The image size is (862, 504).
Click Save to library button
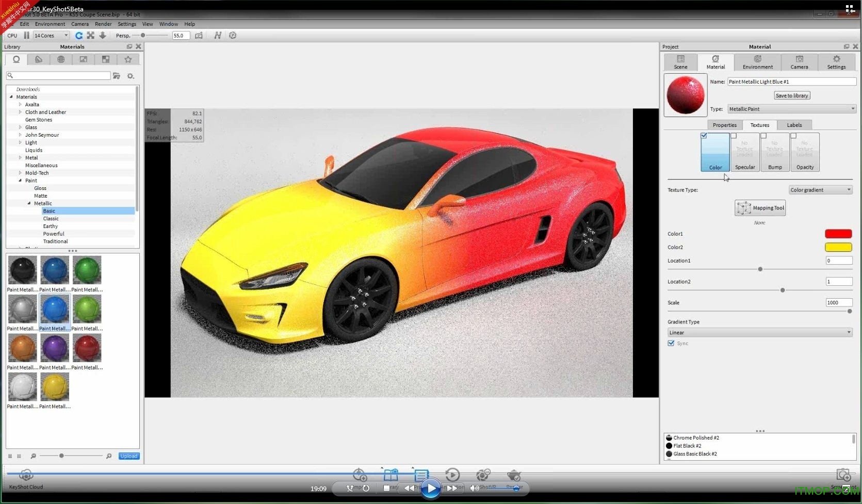792,95
